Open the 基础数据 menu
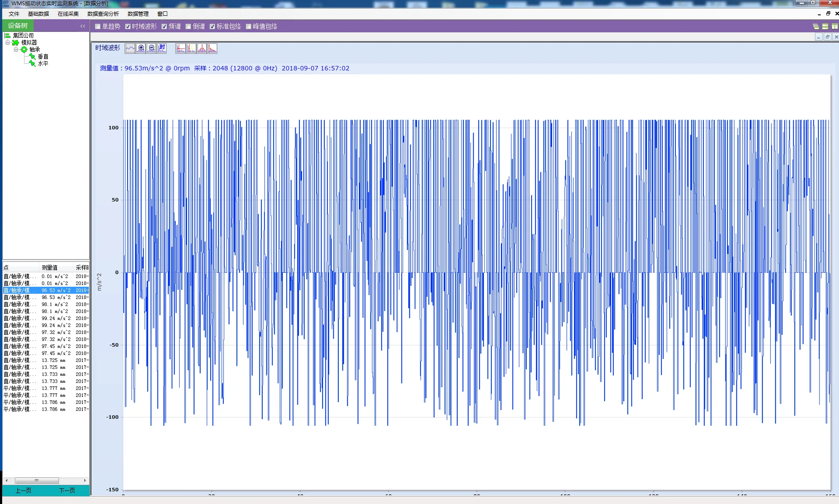Image resolution: width=839 pixels, height=504 pixels. tap(38, 14)
